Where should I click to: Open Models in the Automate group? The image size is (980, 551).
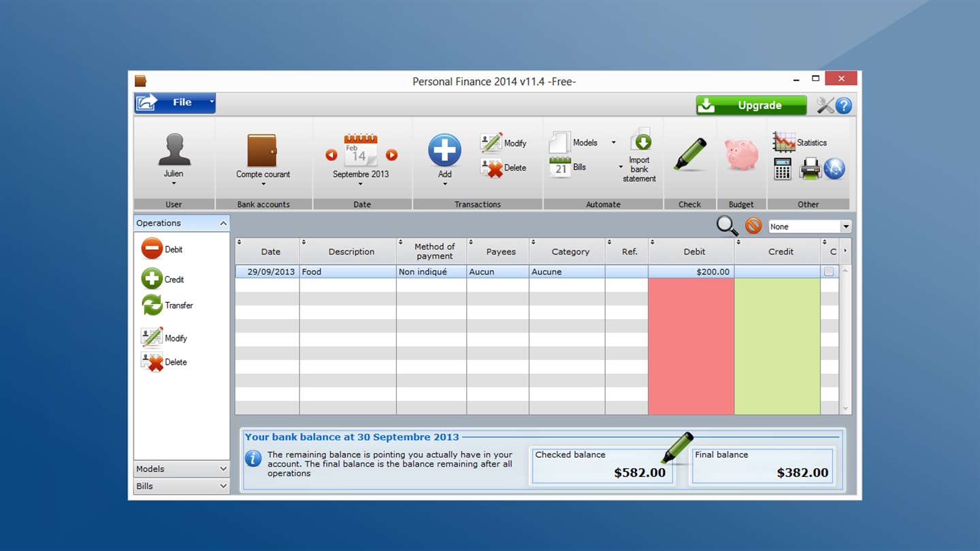574,143
